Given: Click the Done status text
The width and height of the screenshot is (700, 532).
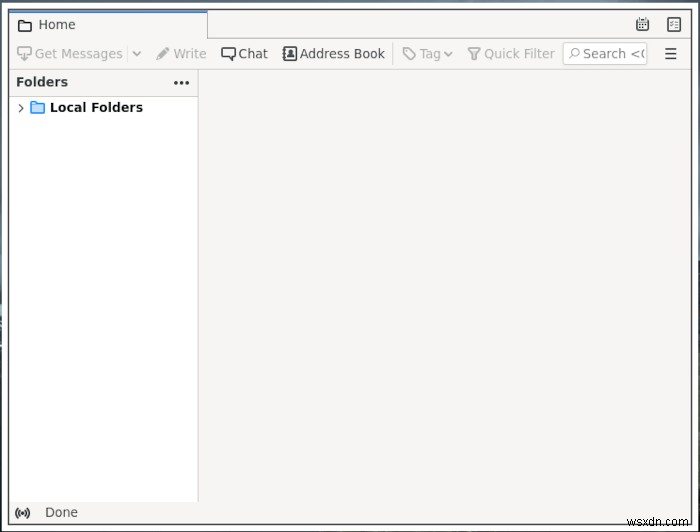Looking at the screenshot, I should pos(61,512).
